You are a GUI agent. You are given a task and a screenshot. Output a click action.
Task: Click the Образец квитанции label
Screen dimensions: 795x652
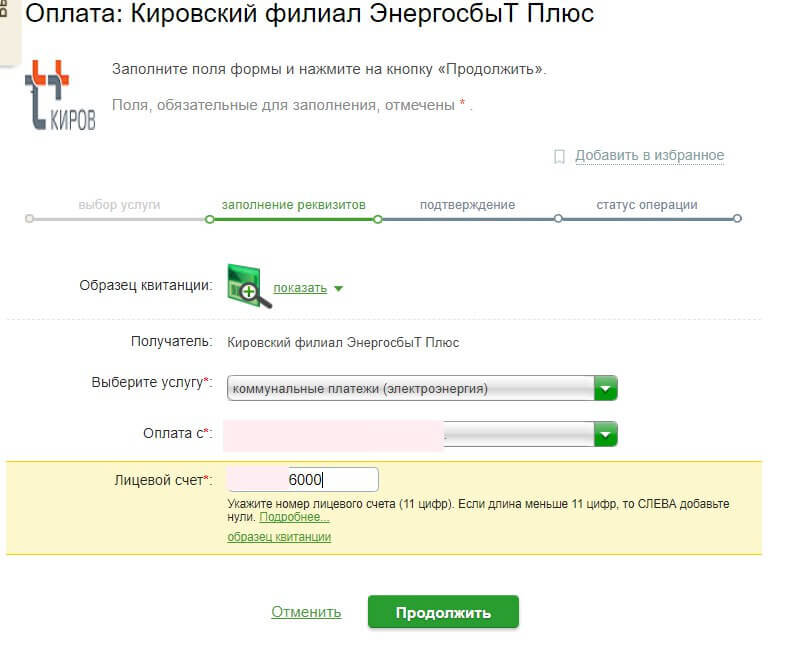pos(146,285)
